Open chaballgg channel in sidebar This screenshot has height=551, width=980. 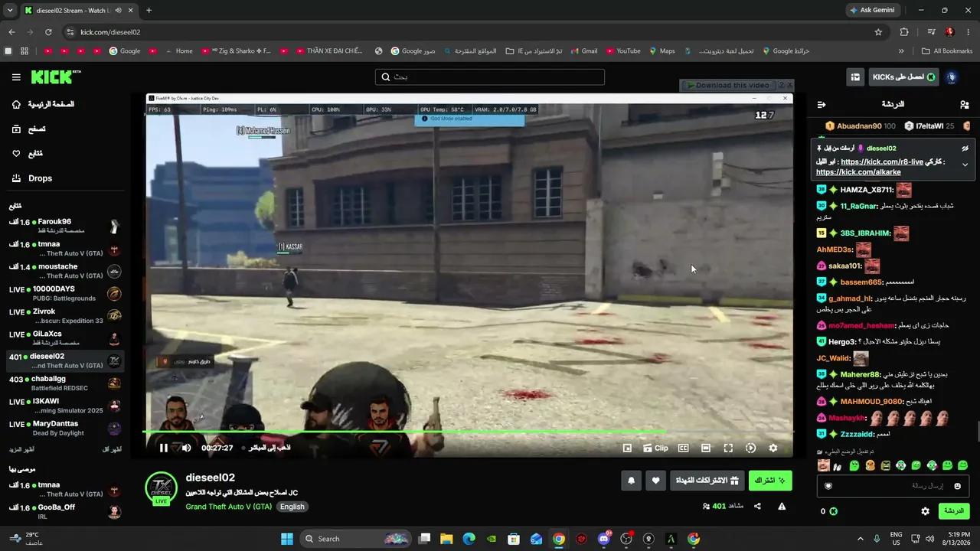click(x=65, y=383)
